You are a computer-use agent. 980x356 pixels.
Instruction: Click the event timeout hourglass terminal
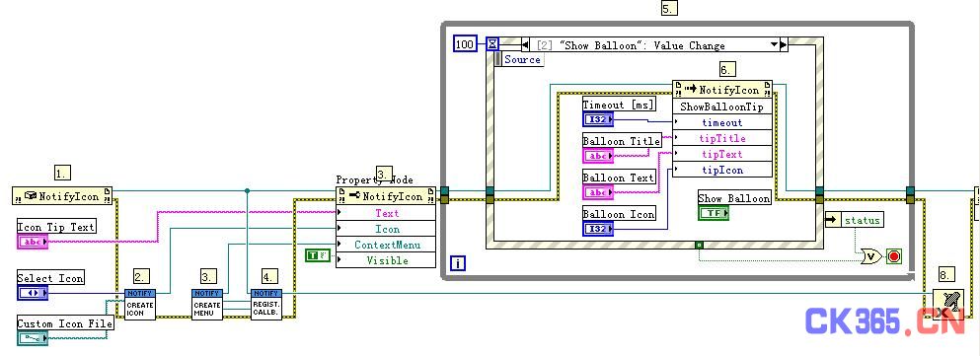pyautogui.click(x=492, y=43)
